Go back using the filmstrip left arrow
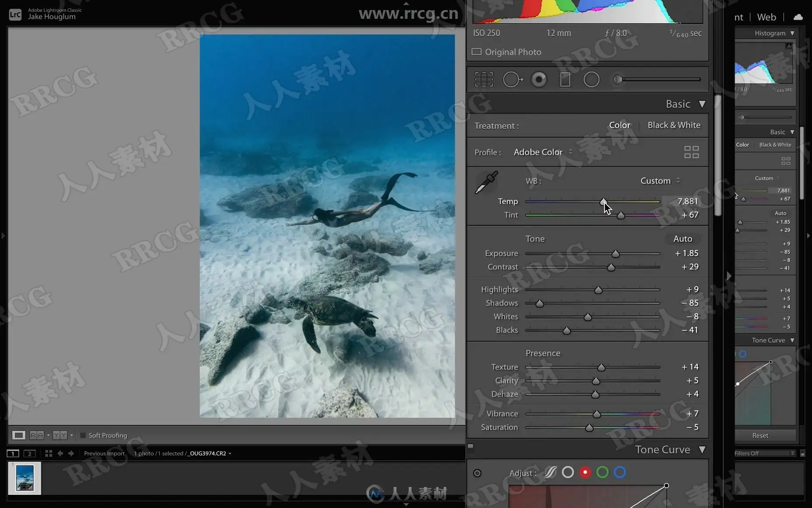Screen dimensions: 812x508 tap(60, 453)
